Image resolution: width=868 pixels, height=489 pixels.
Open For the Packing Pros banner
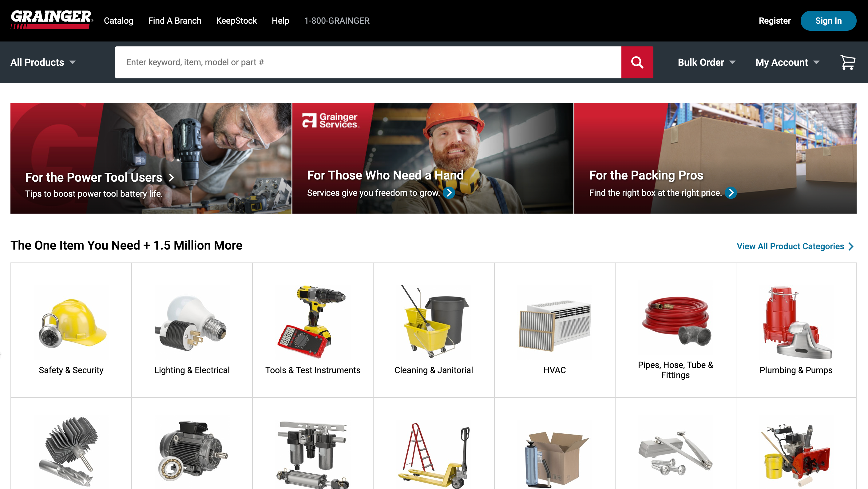[715, 158]
